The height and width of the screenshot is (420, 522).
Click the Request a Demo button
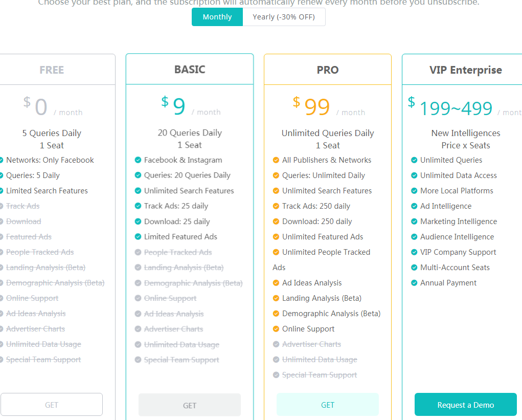click(465, 405)
